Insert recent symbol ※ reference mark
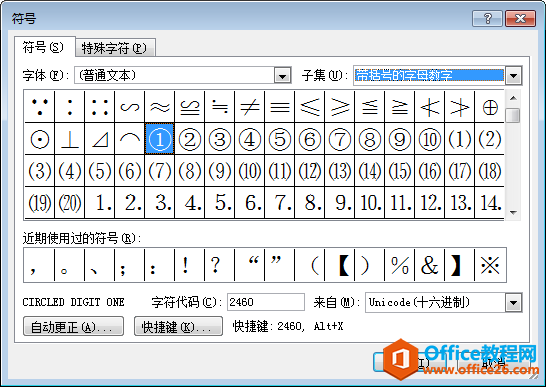 (x=490, y=265)
